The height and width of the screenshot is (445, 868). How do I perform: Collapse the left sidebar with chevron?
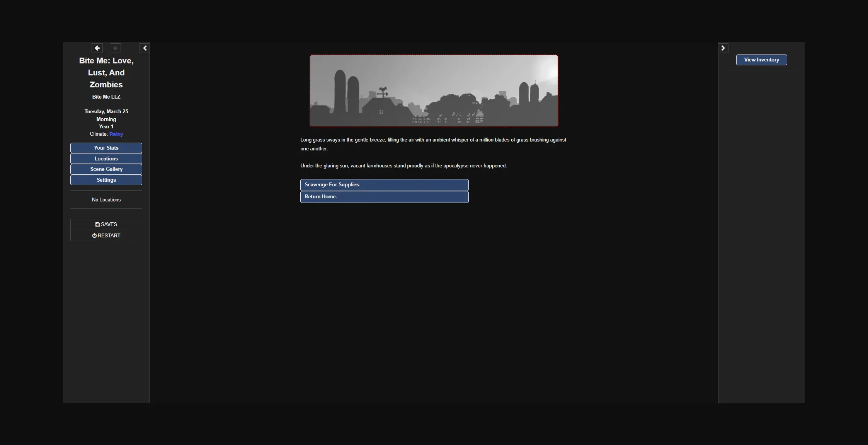click(x=145, y=48)
